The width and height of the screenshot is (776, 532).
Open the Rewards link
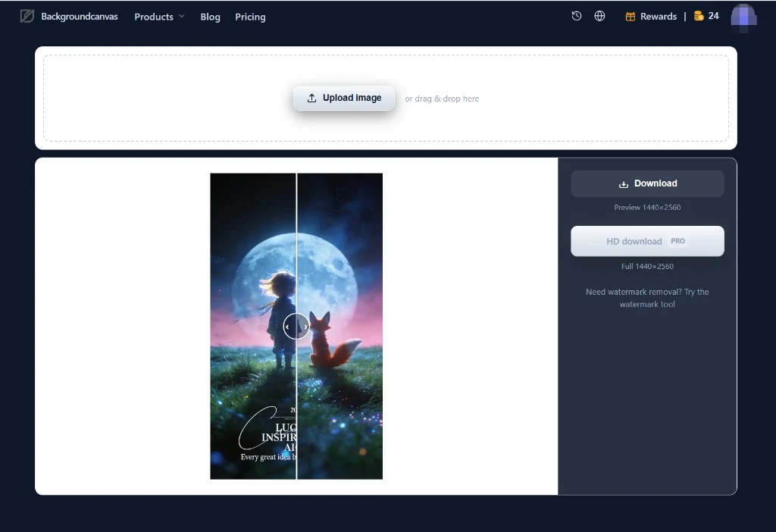[659, 17]
